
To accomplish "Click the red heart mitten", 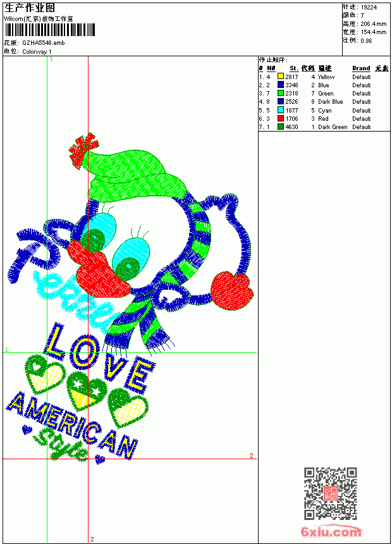I will click(x=232, y=291).
